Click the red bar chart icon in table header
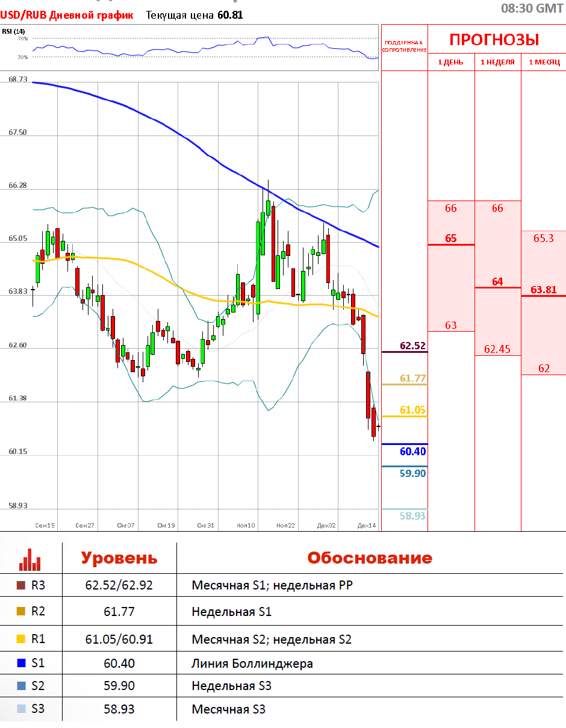 click(x=30, y=559)
